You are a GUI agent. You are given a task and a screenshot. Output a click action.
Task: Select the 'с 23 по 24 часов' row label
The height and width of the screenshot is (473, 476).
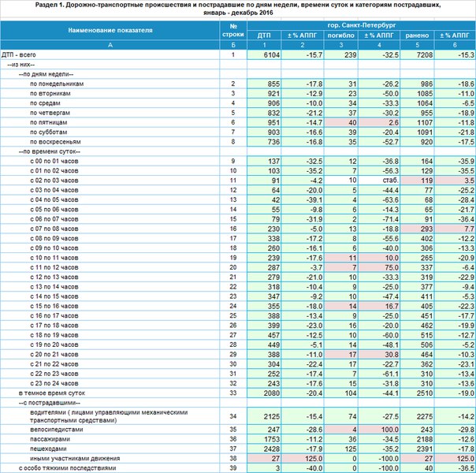(54, 384)
